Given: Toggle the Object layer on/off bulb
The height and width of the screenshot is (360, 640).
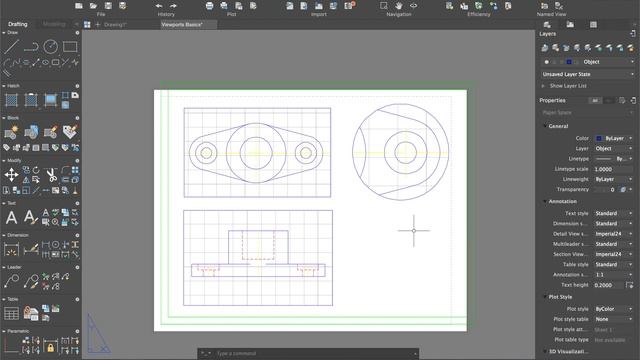Looking at the screenshot, I should pyautogui.click(x=547, y=62).
